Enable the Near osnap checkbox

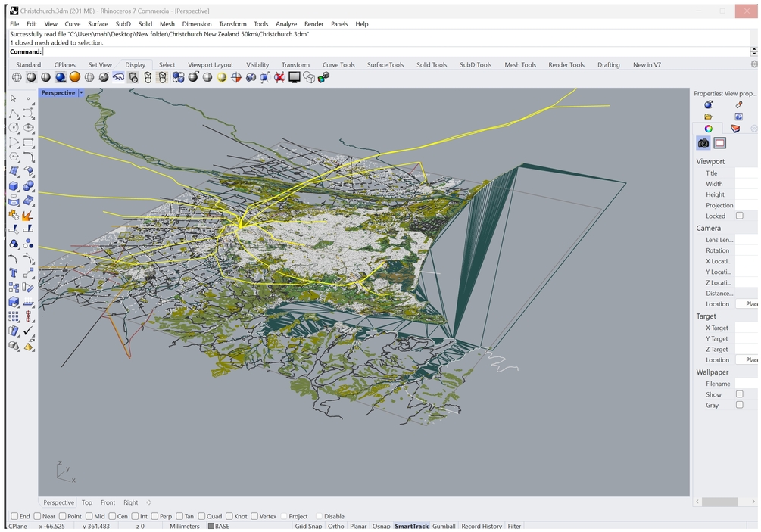click(x=37, y=516)
